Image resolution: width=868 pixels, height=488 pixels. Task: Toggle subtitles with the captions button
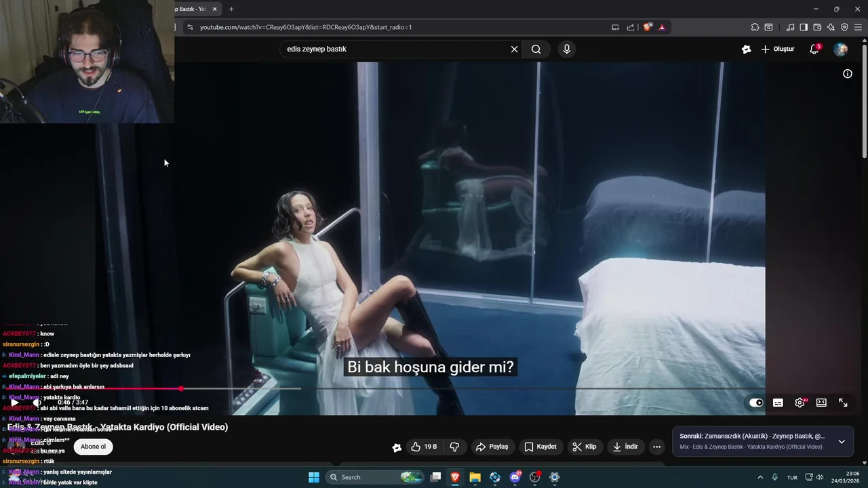coord(778,403)
